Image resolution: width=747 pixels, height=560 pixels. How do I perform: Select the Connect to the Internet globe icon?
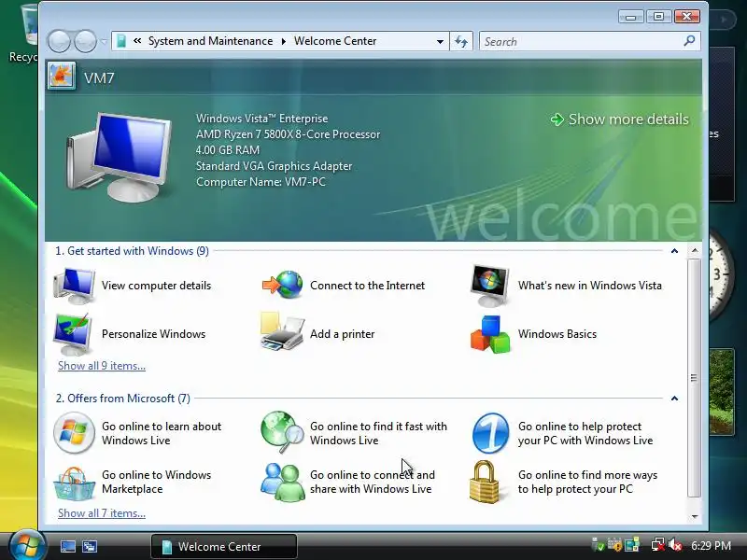click(282, 285)
